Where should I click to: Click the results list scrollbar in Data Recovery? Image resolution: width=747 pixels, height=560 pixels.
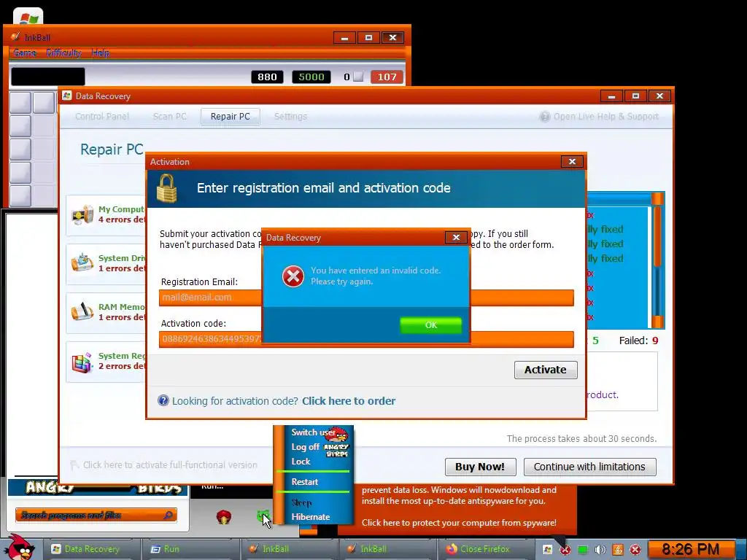click(x=657, y=260)
